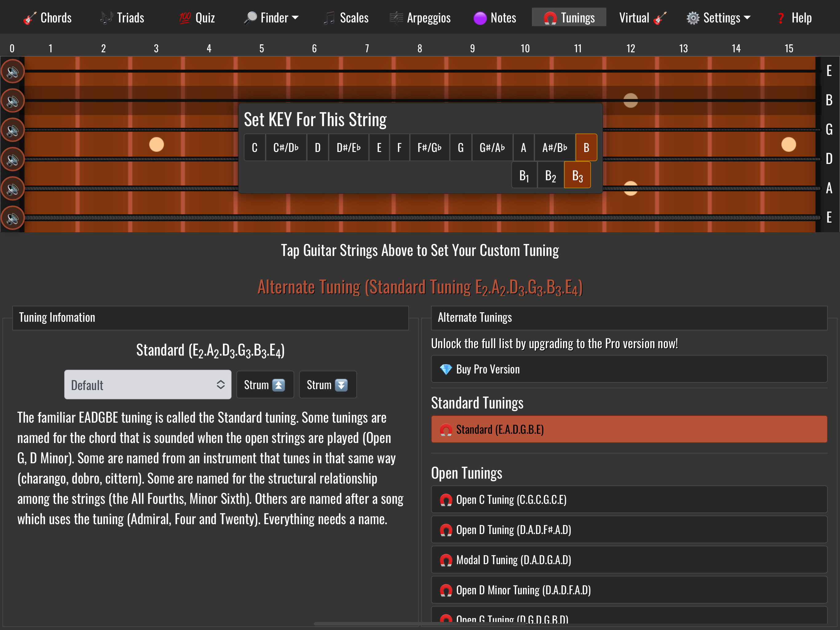Open the Notes page
This screenshot has width=840, height=630.
coord(495,18)
